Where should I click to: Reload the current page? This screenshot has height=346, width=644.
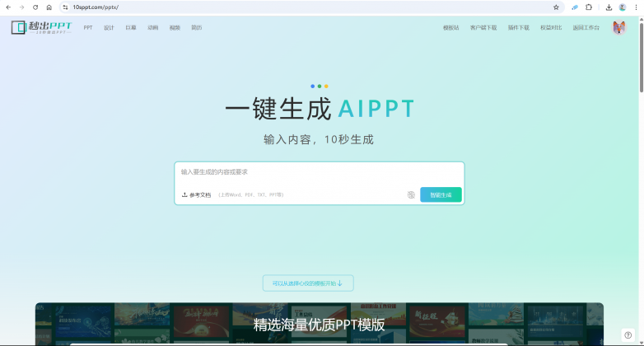point(35,7)
